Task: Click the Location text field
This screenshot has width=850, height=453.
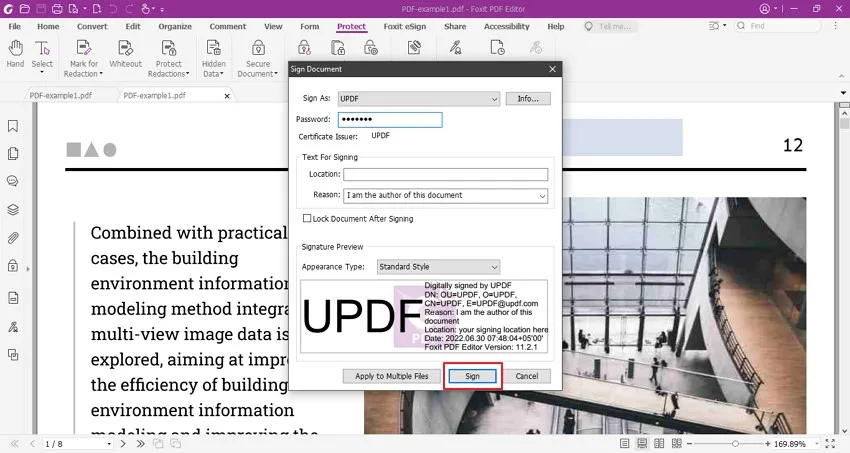Action: point(446,174)
